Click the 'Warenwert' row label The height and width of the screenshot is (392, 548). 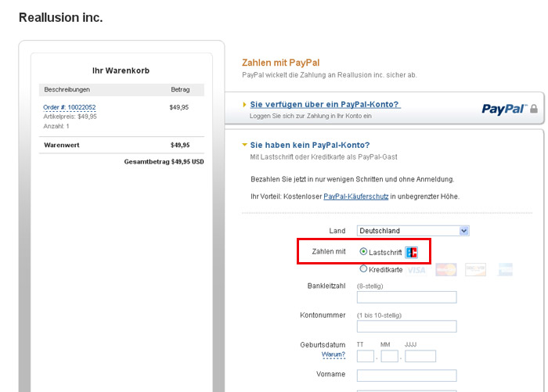pyautogui.click(x=62, y=145)
